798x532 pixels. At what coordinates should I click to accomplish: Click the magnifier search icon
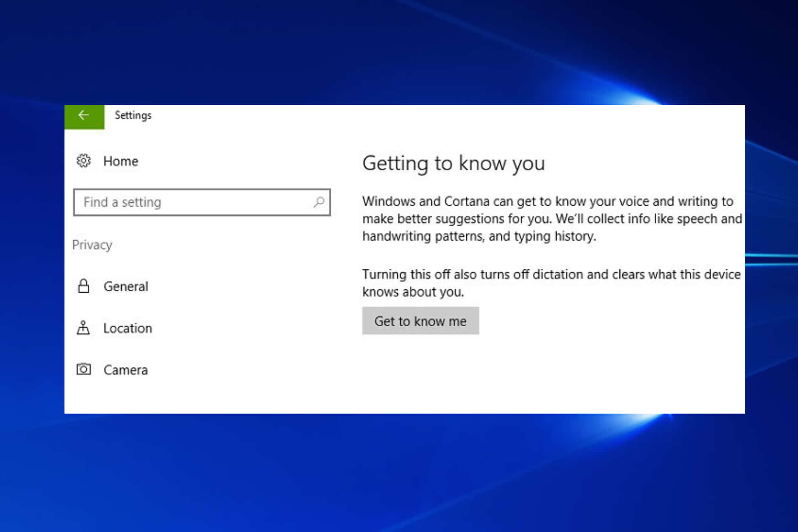point(319,202)
